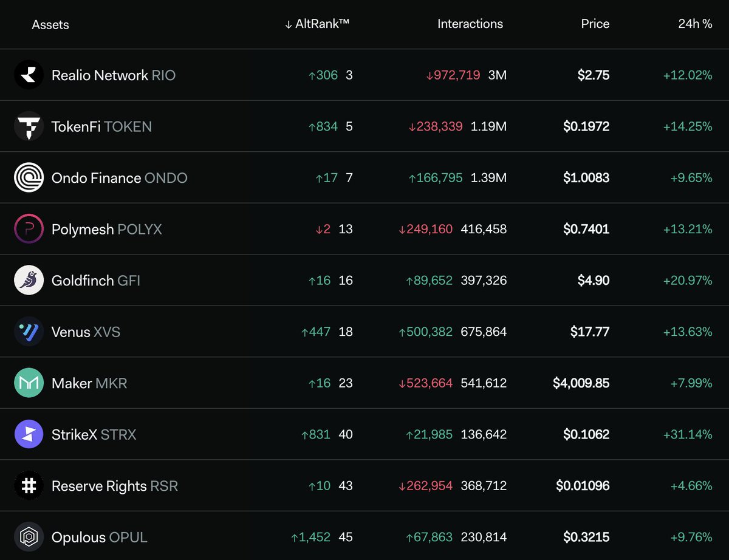Click the ↑306 AltRank change for Realio
This screenshot has width=729, height=560.
323,75
